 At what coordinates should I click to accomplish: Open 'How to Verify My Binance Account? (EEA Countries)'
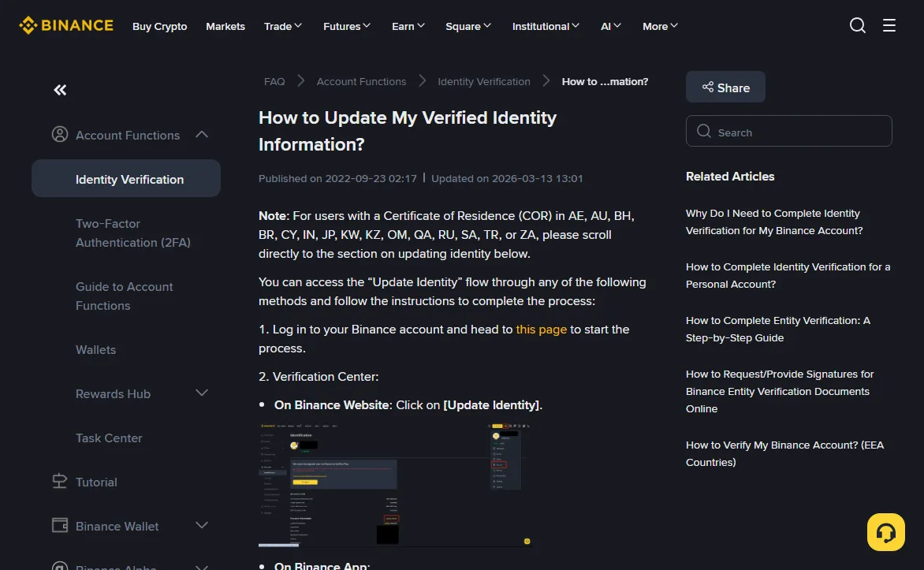(784, 453)
